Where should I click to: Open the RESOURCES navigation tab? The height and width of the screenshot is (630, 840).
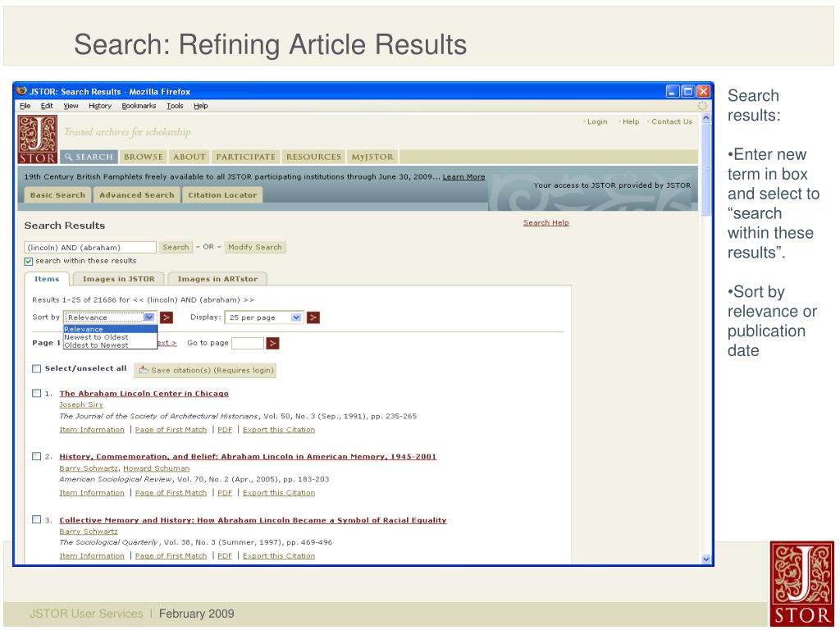(313, 157)
